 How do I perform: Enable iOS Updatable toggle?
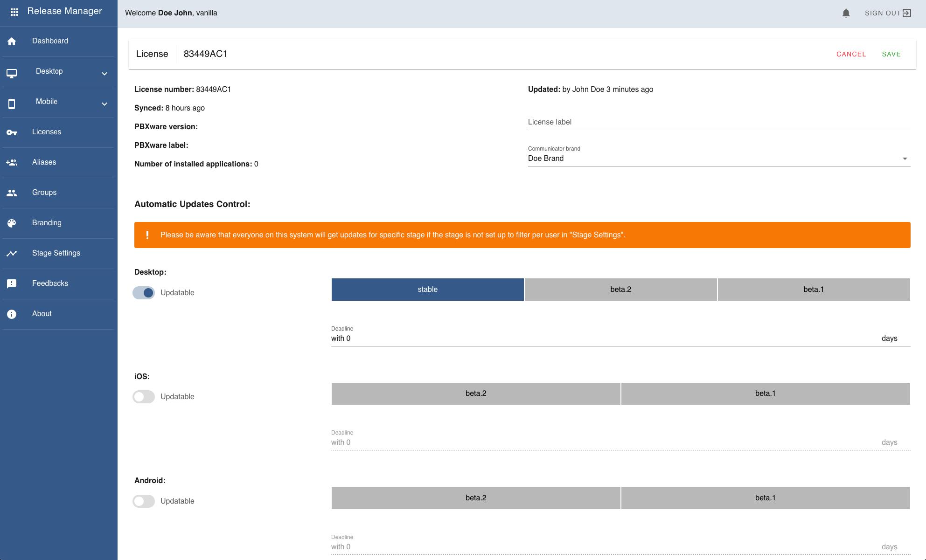[144, 396]
